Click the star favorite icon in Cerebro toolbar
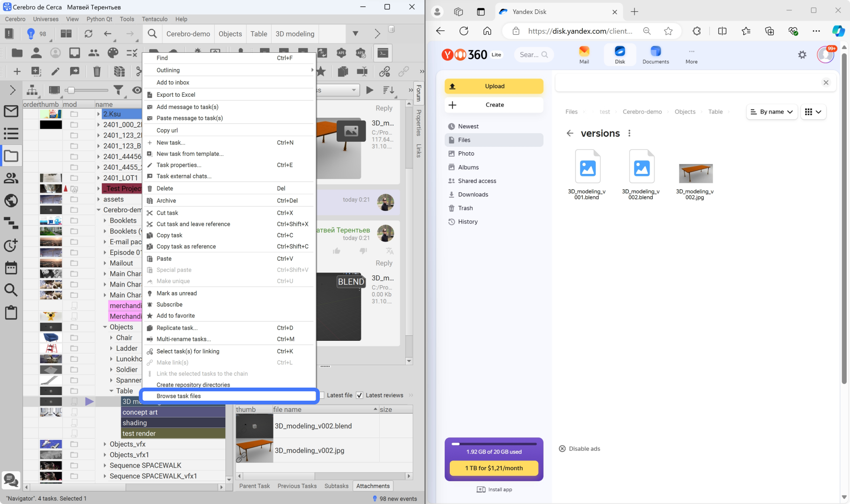 321,72
